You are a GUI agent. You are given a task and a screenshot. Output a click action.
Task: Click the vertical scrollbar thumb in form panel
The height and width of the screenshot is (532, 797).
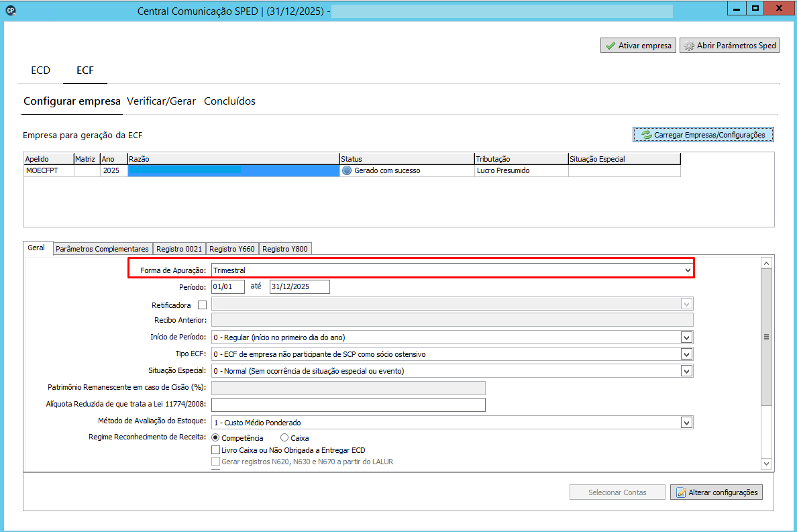pyautogui.click(x=766, y=337)
